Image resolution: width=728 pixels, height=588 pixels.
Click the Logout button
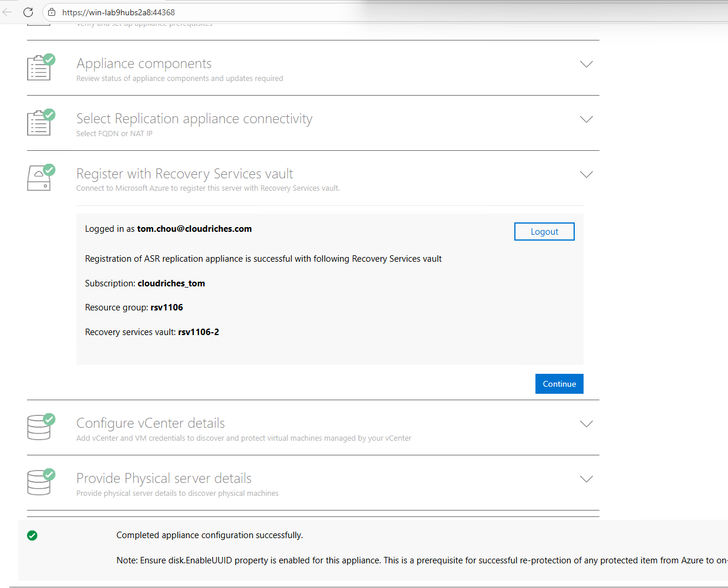click(544, 231)
